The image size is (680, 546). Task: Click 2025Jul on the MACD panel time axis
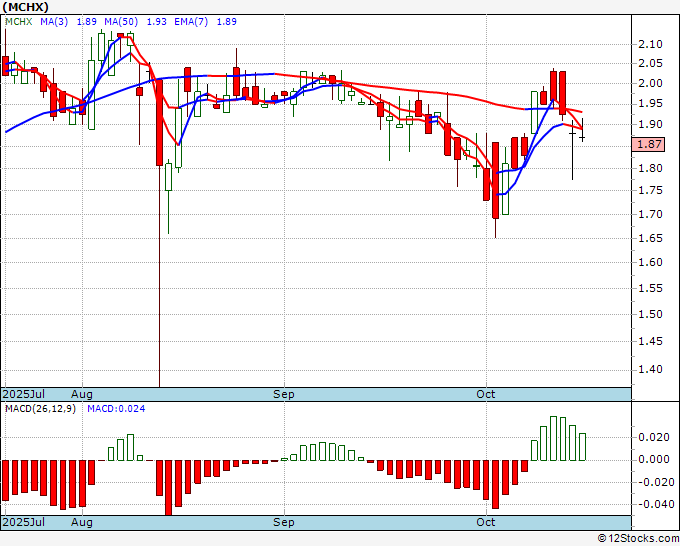click(24, 522)
